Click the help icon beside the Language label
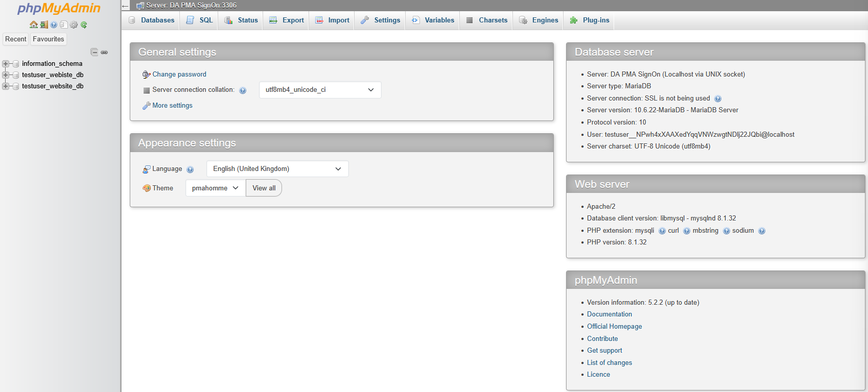868x392 pixels. 190,169
